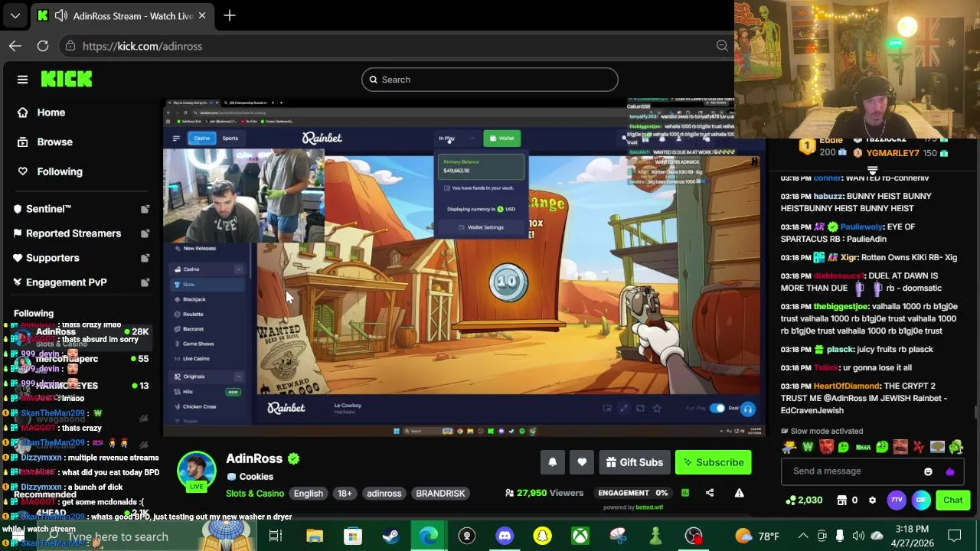Close the AdinRoss Stream tab
980x551 pixels.
pos(202,15)
